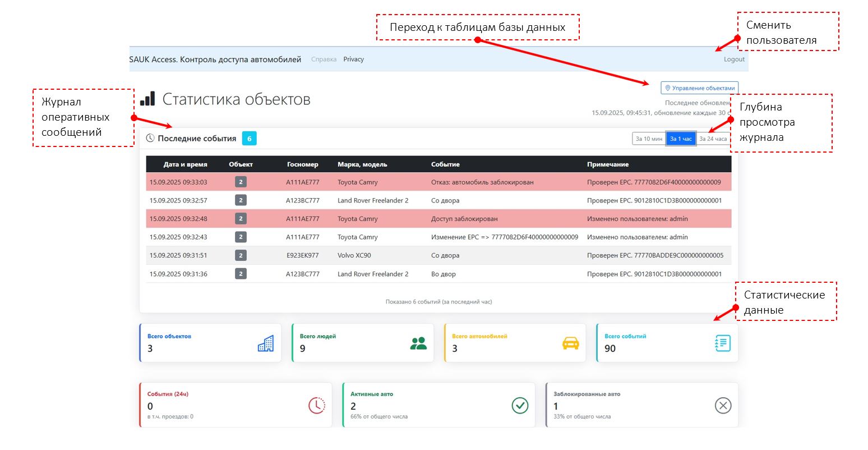Click object badge 2 in the 09:33:03 row
868x450 pixels.
[x=241, y=182]
